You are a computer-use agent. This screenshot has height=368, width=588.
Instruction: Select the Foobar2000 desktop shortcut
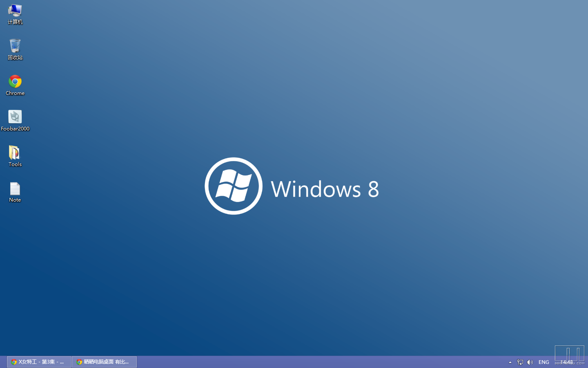pyautogui.click(x=15, y=121)
